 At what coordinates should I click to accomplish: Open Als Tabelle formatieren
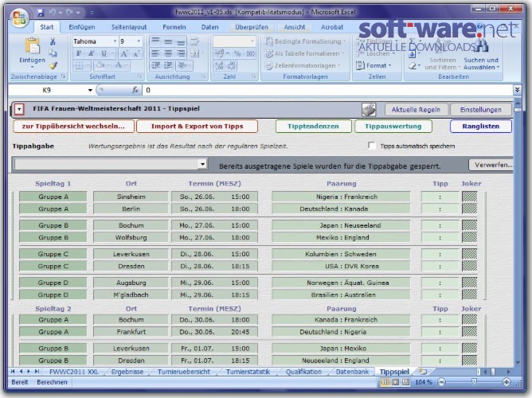(x=304, y=53)
